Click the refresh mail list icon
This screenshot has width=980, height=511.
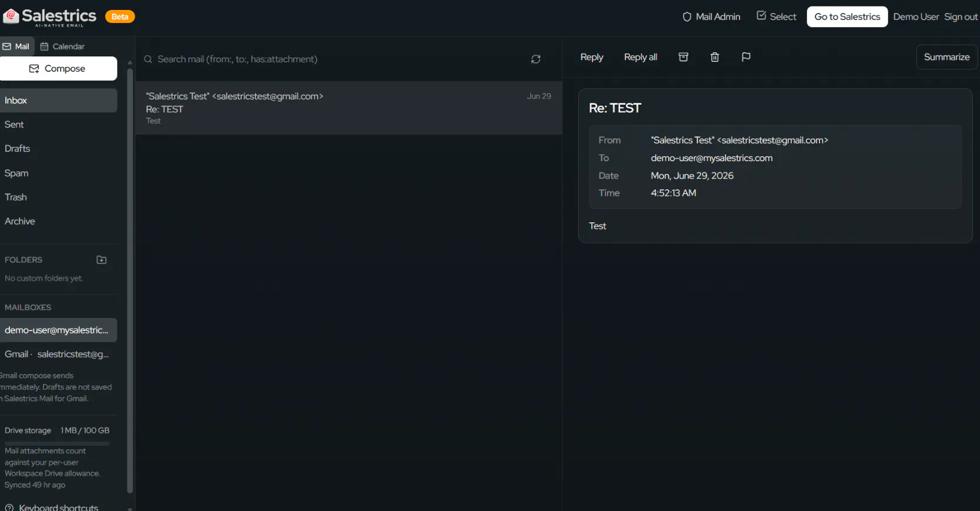(535, 59)
